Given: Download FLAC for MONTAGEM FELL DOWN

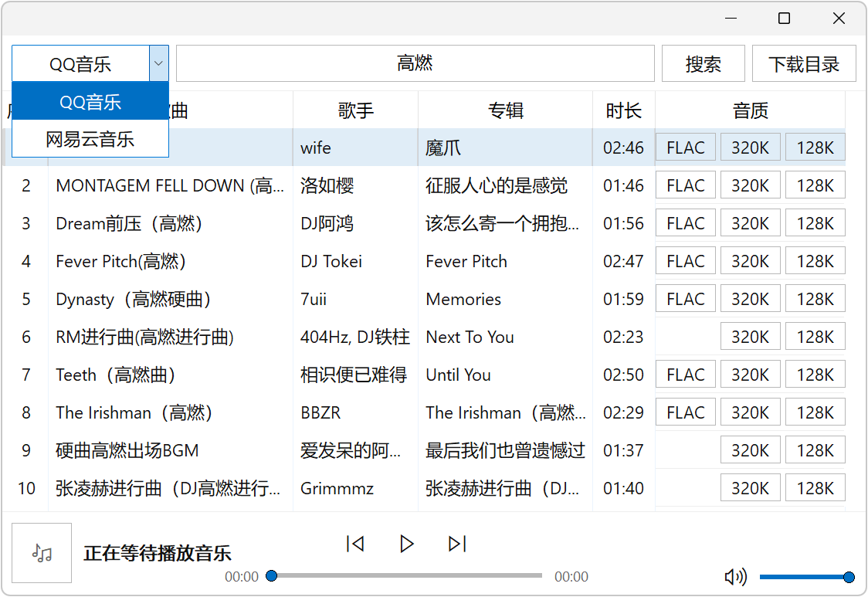Looking at the screenshot, I should [x=685, y=185].
